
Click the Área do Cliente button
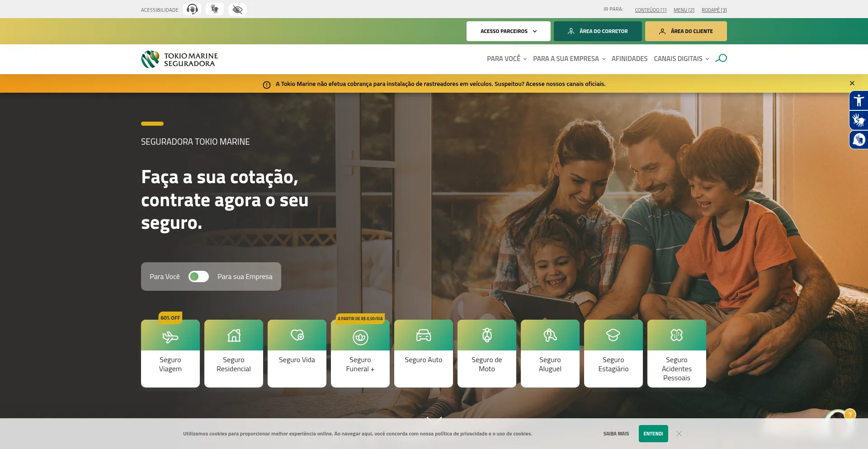pyautogui.click(x=686, y=31)
